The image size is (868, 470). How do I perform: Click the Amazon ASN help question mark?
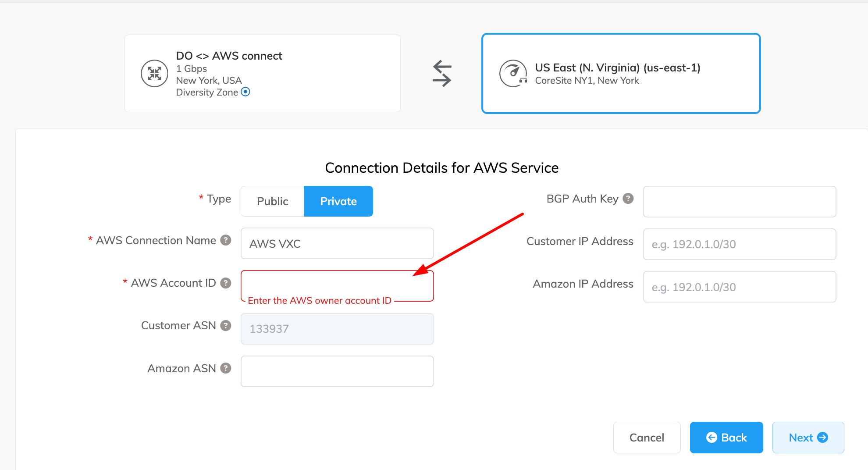pos(226,368)
